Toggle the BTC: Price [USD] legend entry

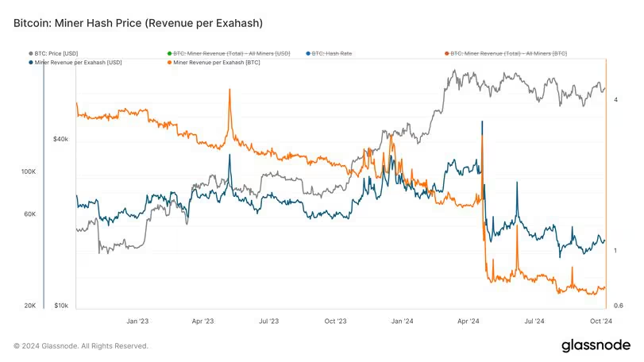(x=53, y=53)
